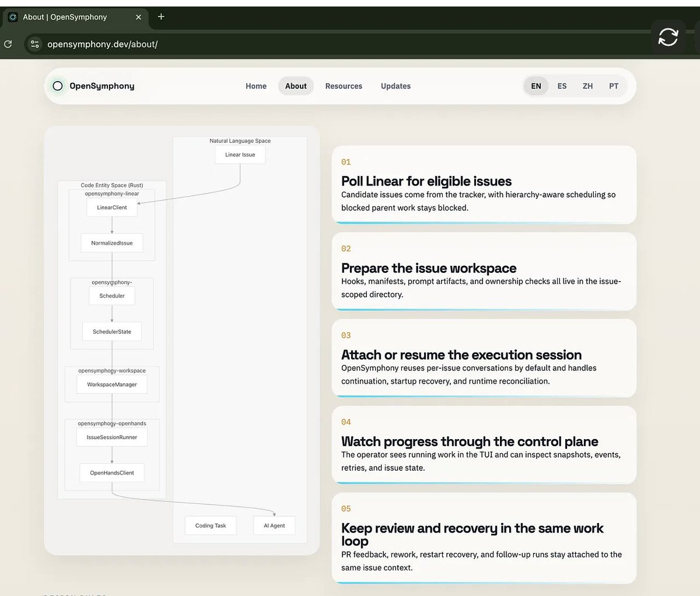
Task: Click text about hierarchy-aware scheduling
Action: pyautogui.click(x=478, y=201)
